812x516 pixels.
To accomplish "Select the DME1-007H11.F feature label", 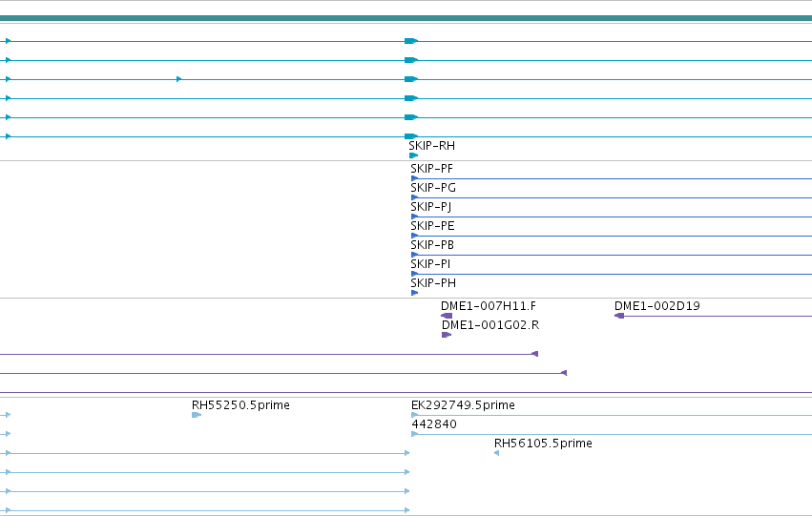I will (489, 306).
